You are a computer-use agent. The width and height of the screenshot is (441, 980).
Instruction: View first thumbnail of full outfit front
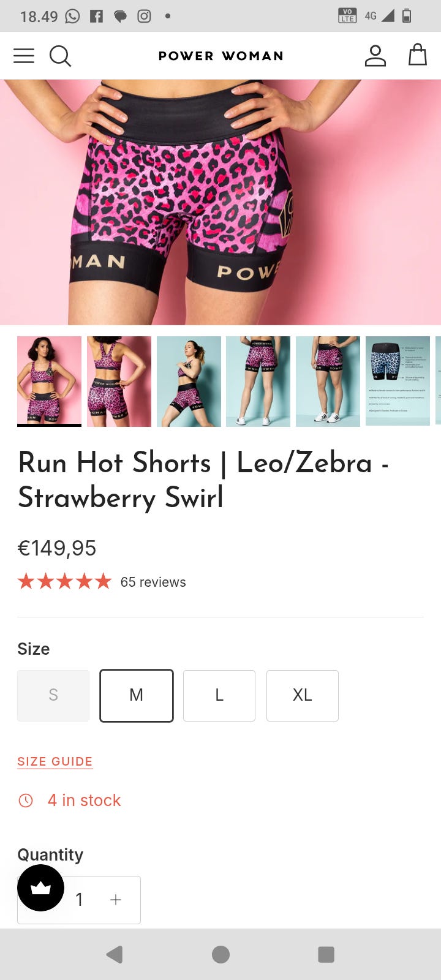pos(49,380)
